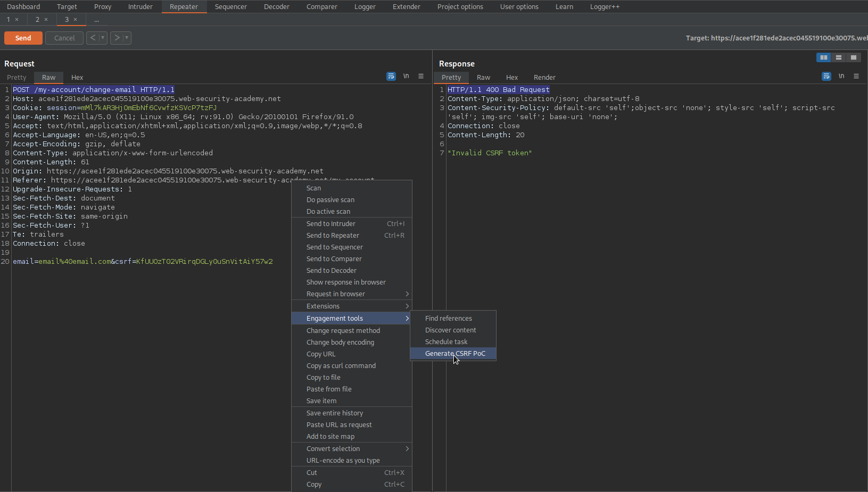The height and width of the screenshot is (492, 868).
Task: Select Change body encoding
Action: (352, 343)
